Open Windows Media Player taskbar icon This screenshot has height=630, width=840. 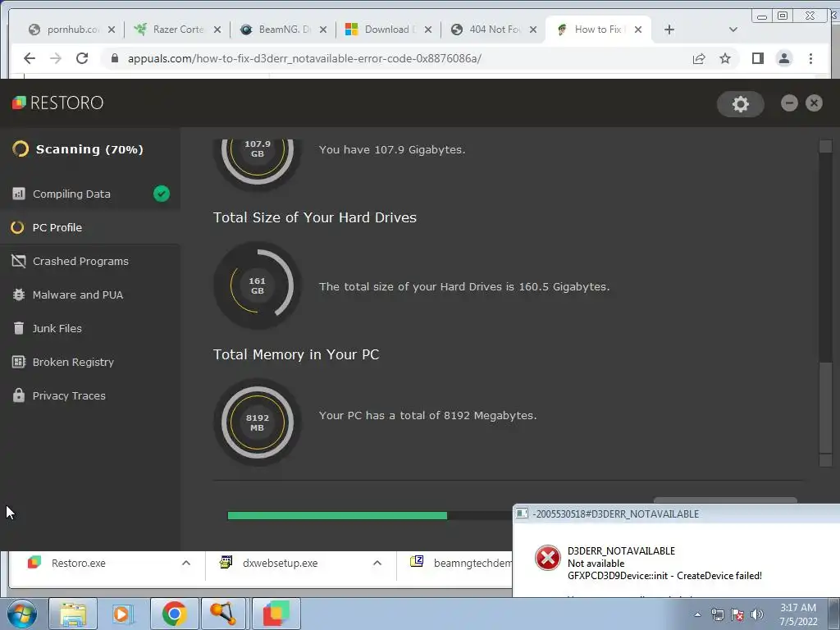point(123,614)
